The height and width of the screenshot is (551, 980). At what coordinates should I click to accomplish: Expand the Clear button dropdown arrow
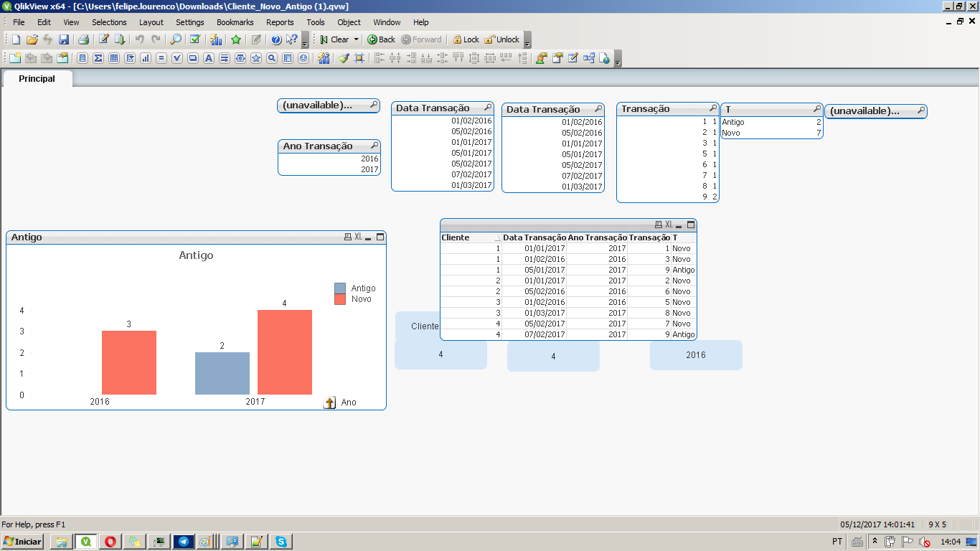[356, 39]
